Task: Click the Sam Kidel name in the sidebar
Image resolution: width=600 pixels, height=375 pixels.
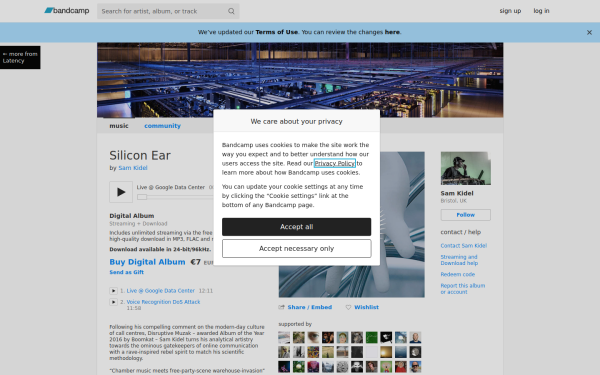Action: [x=457, y=194]
